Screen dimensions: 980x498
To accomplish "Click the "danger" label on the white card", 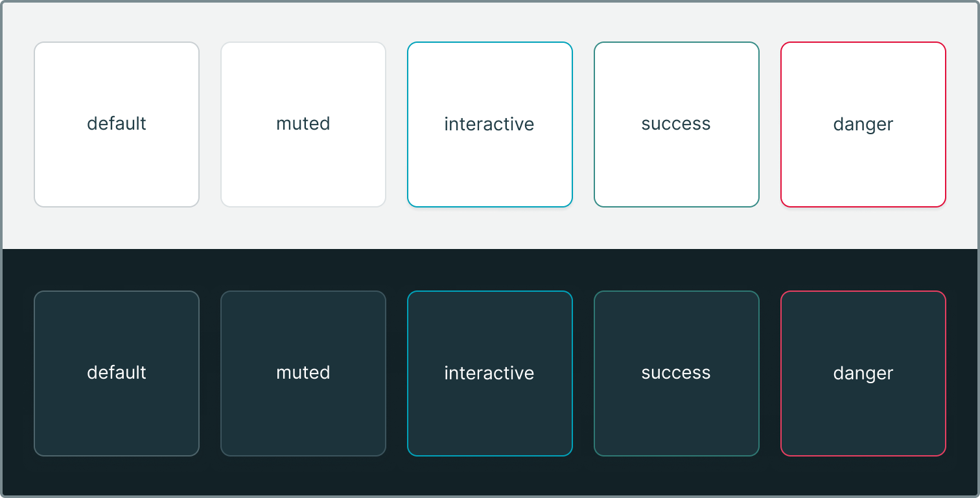I will [x=863, y=124].
